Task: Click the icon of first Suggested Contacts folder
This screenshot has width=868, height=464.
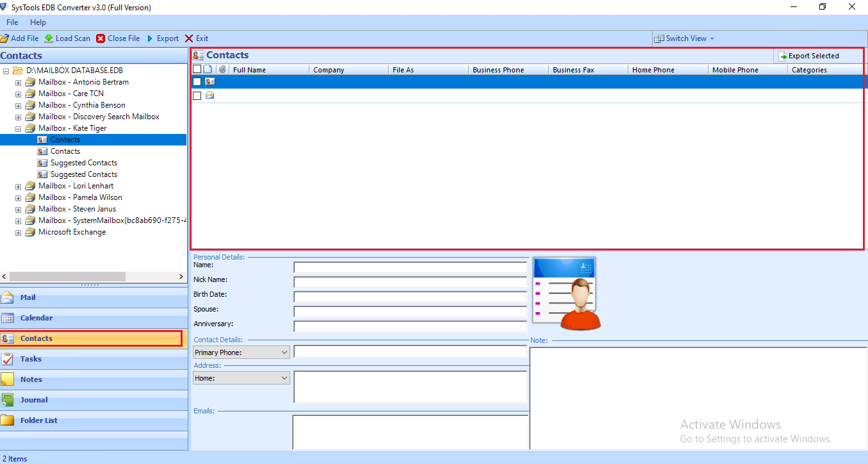Action: click(42, 163)
